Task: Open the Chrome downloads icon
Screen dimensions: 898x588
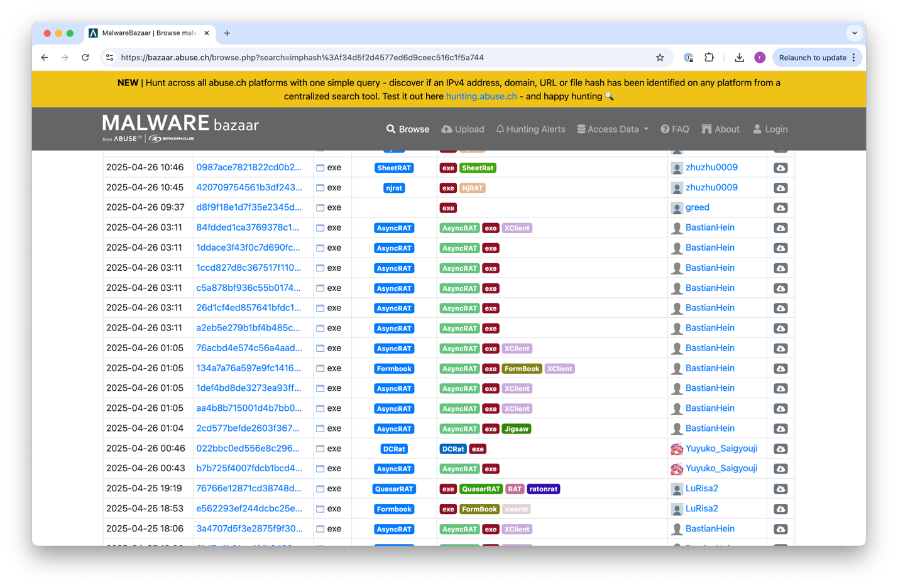Action: tap(739, 58)
